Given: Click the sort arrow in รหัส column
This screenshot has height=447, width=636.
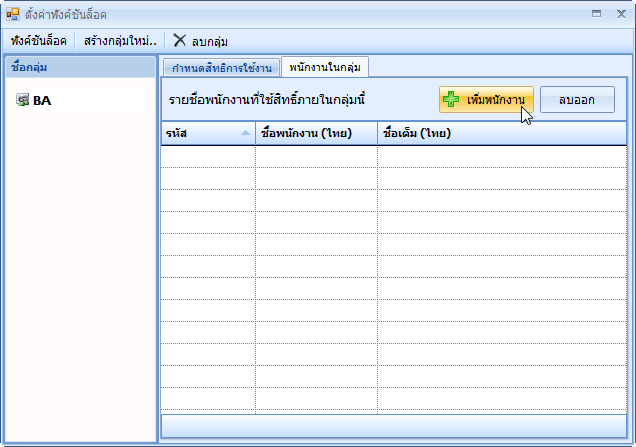Looking at the screenshot, I should 245,133.
